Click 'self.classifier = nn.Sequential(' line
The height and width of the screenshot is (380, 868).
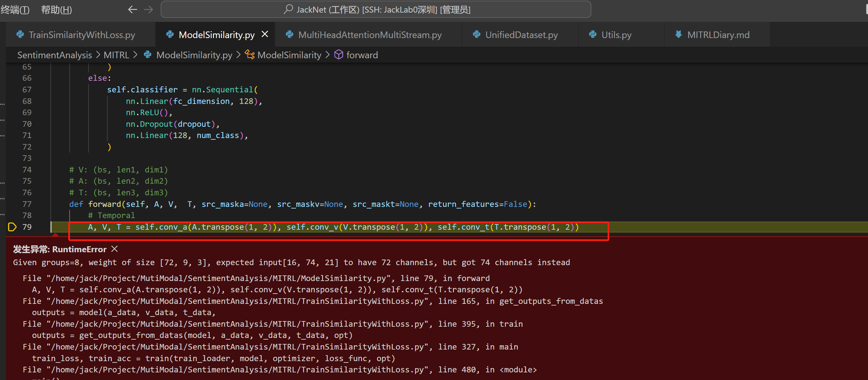pos(182,89)
